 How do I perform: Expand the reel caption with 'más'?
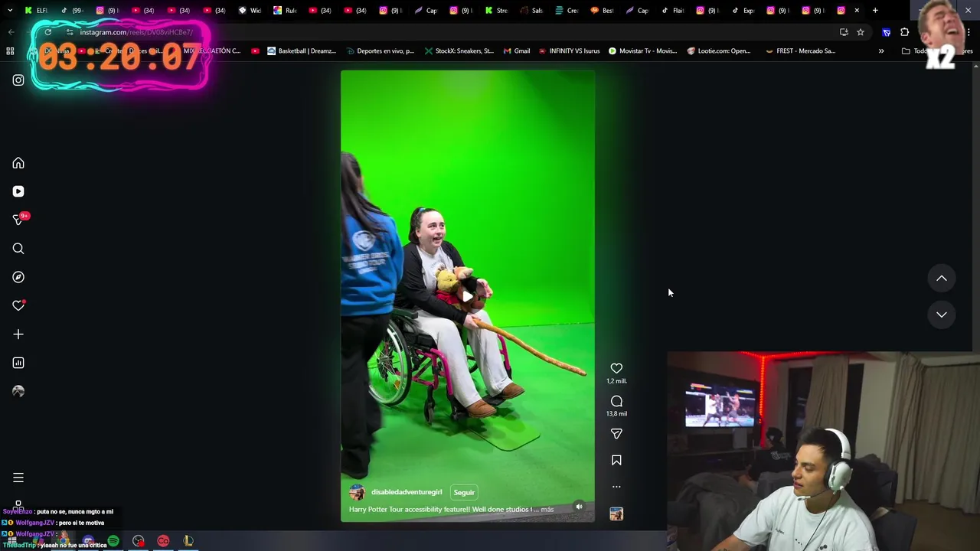coord(547,509)
